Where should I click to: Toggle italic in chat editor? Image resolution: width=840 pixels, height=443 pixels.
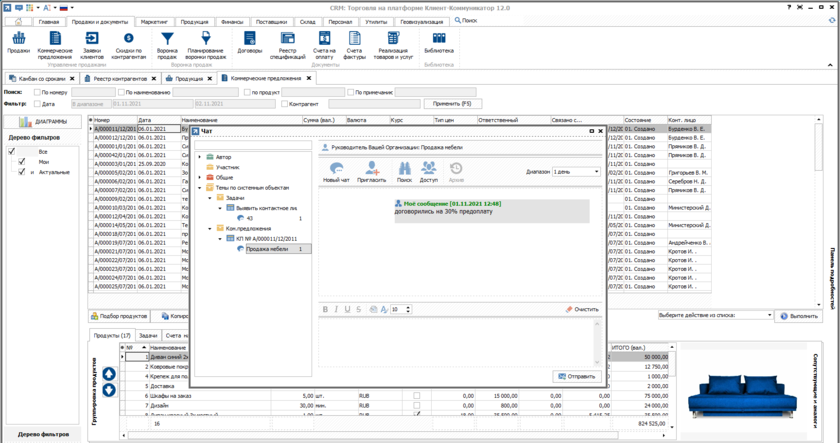pos(336,309)
